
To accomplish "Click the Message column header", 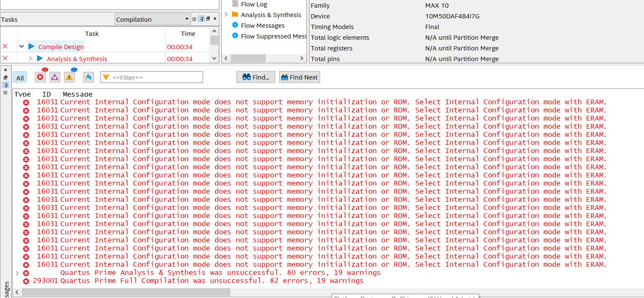I will tap(77, 94).
